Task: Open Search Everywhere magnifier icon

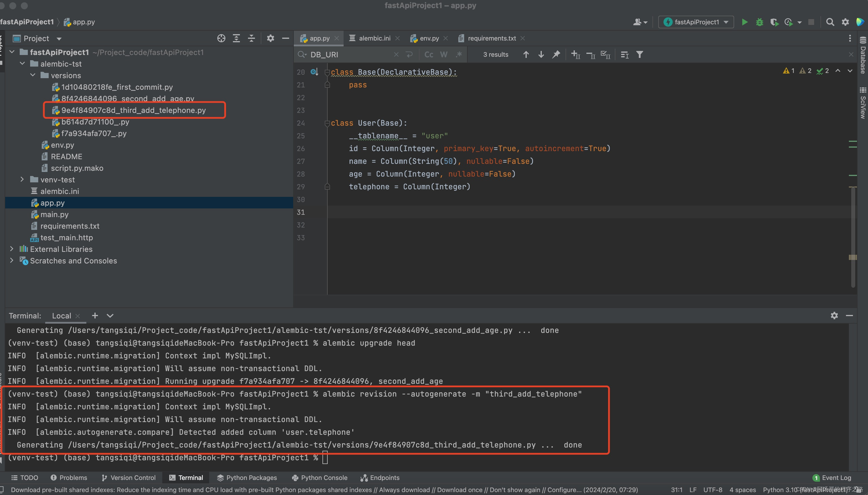Action: coord(830,22)
